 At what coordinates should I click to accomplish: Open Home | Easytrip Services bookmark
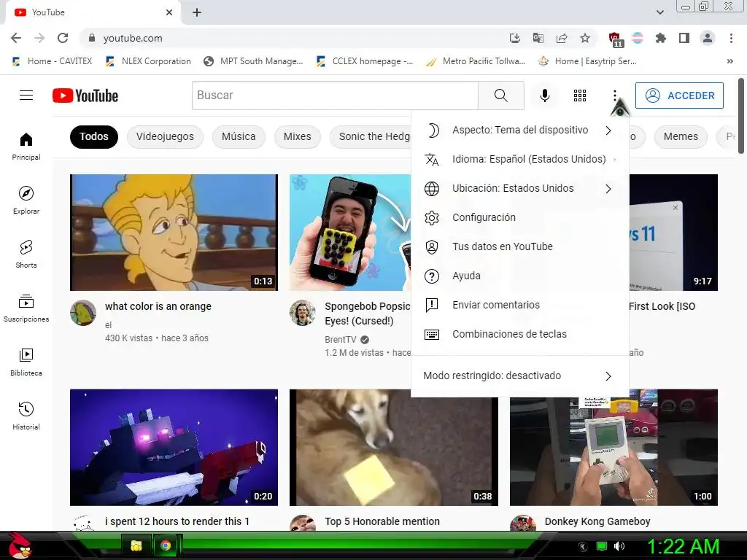click(x=587, y=61)
